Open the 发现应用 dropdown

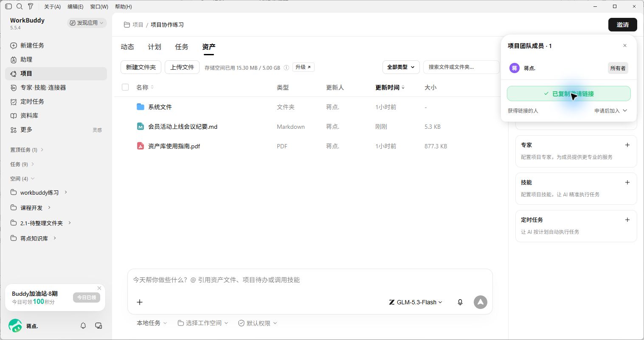tap(87, 23)
